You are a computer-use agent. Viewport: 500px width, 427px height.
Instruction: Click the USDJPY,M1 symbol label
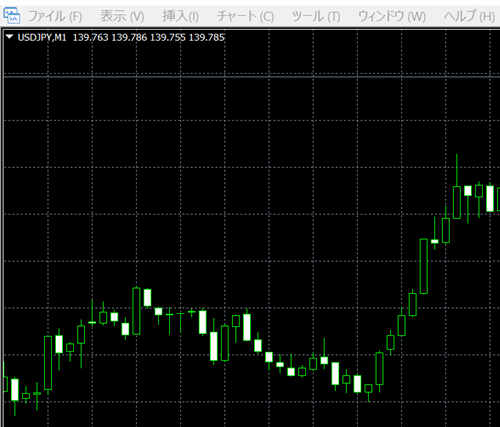point(42,37)
